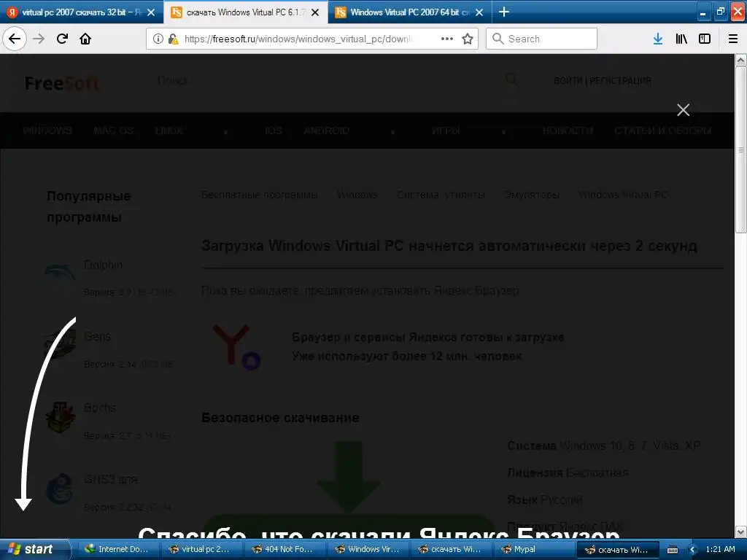The height and width of the screenshot is (560, 747).
Task: Switch to Windows Vir... taskbar window
Action: pos(367,549)
